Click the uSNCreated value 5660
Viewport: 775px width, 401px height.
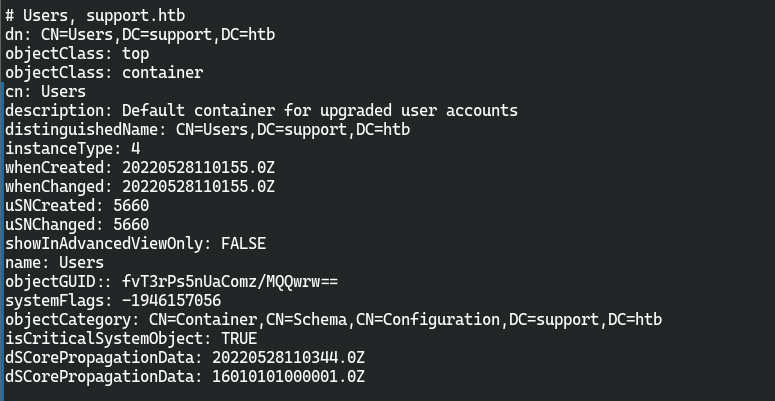pos(131,206)
